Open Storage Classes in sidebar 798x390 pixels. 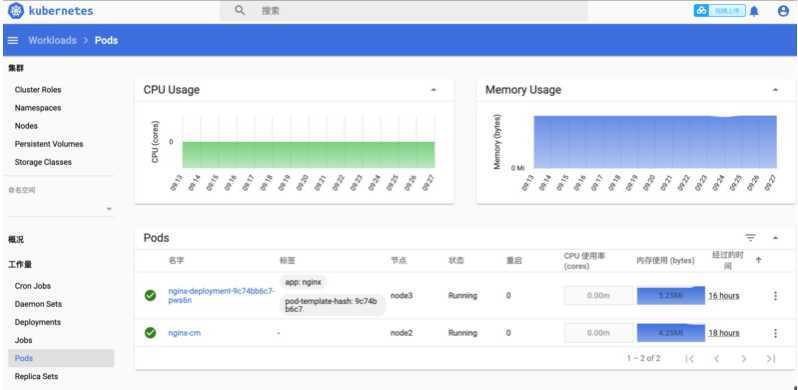click(x=43, y=162)
